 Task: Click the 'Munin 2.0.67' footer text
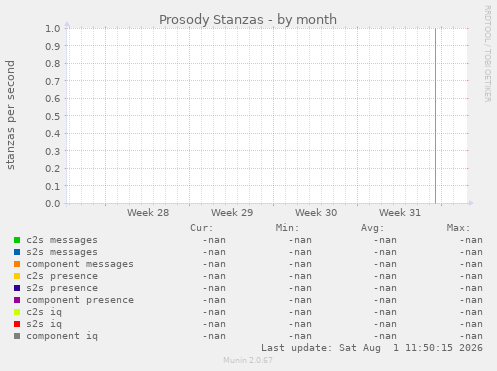(248, 360)
